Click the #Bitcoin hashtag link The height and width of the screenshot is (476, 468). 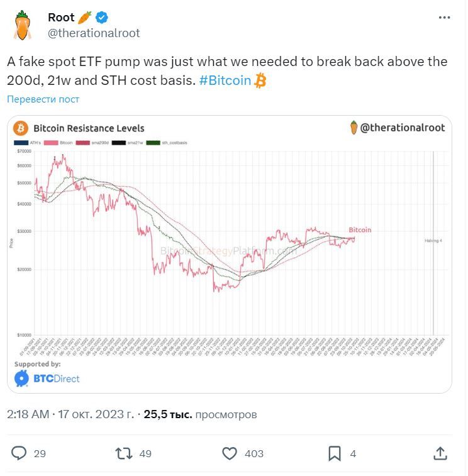click(x=225, y=81)
